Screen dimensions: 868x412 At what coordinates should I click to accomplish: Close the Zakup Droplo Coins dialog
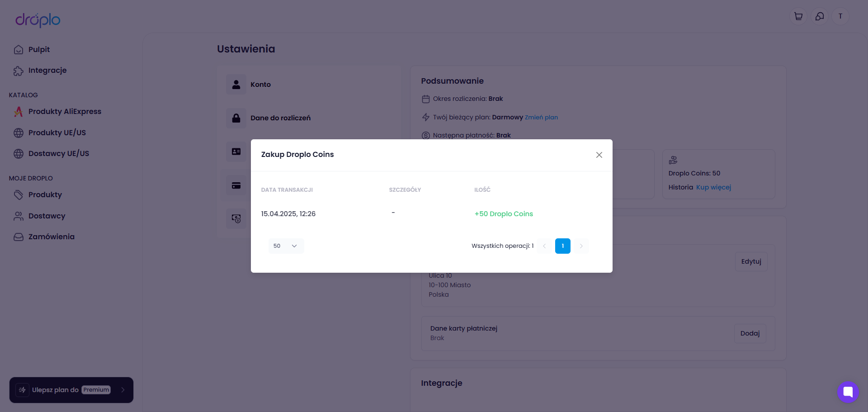tap(599, 155)
